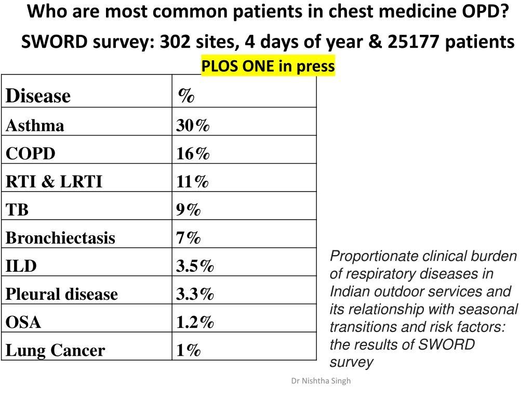Screen dimensions: 532x399
Task: Select the 3.3% value cell
Action: tap(244, 290)
